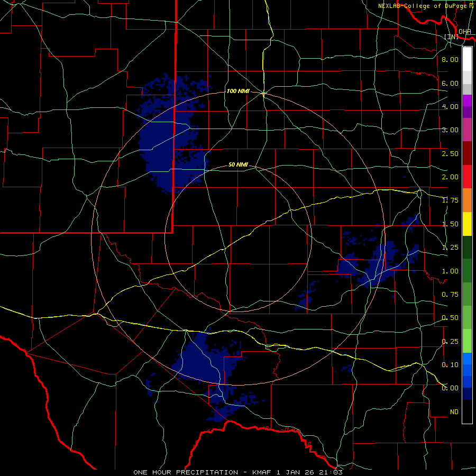This screenshot has height=476, width=476.
Task: Click the 2.50 legend label
Action: (x=450, y=153)
